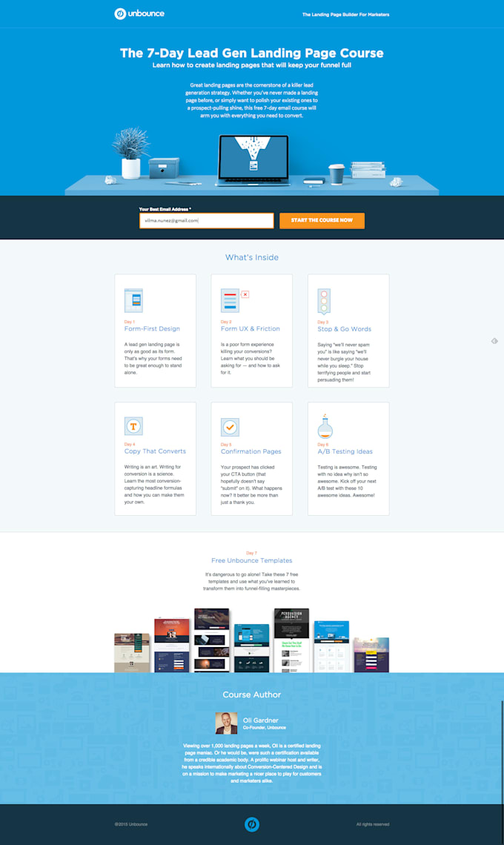504x845 pixels.
Task: Select the 'Form UX & Friction' heading
Action: click(250, 328)
